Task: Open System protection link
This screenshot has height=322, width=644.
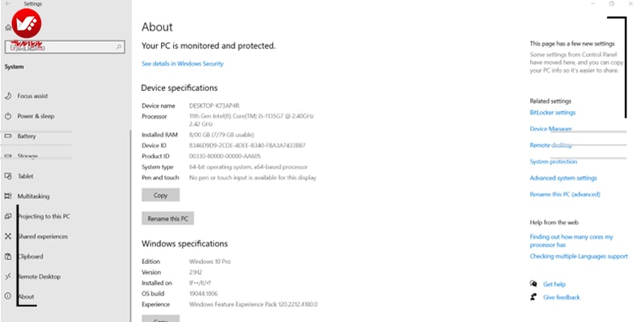Action: pyautogui.click(x=553, y=162)
